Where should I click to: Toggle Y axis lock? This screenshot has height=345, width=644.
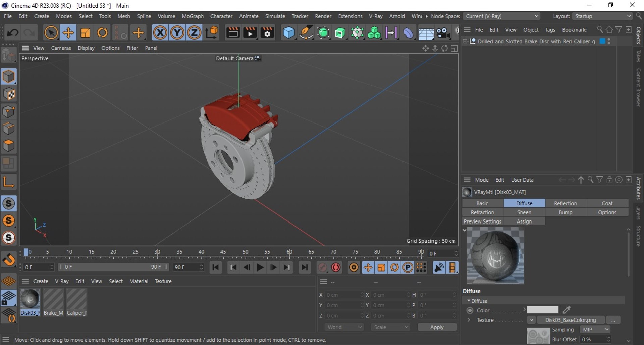click(x=177, y=33)
